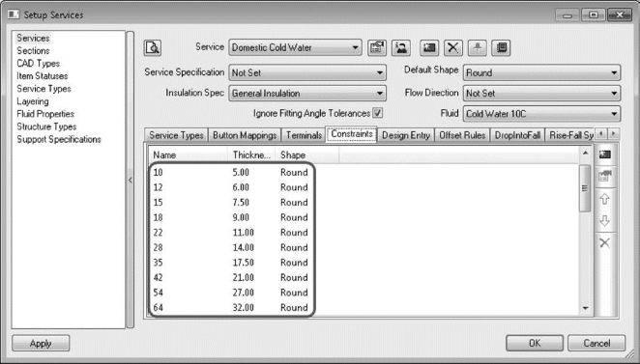640x364 pixels.
Task: Switch to the DropIntoFall tab
Action: pyautogui.click(x=517, y=135)
